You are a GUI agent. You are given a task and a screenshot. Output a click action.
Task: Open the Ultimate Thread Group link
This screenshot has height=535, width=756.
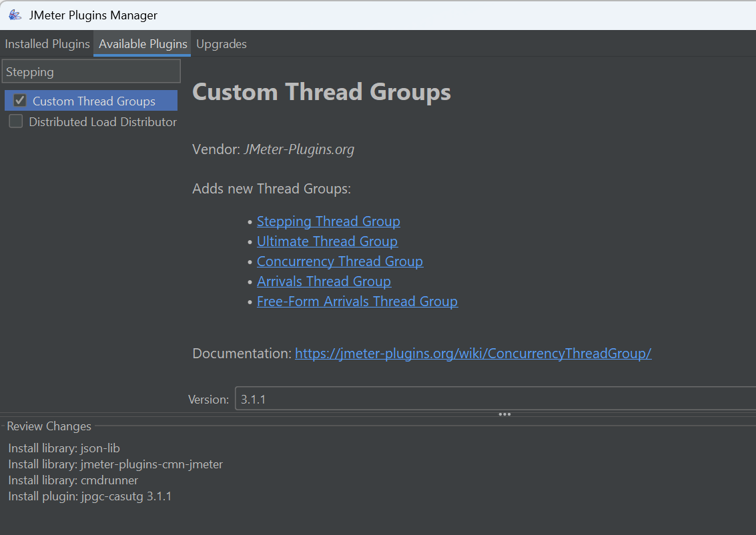[328, 241]
